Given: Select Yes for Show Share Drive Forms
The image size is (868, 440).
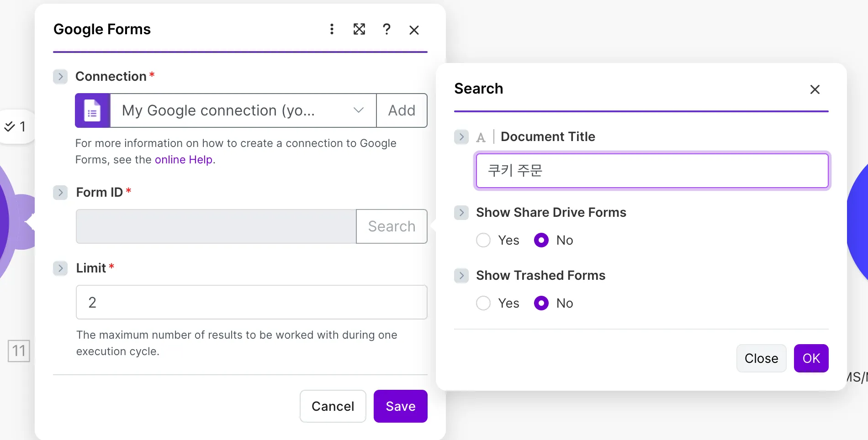Looking at the screenshot, I should tap(483, 240).
